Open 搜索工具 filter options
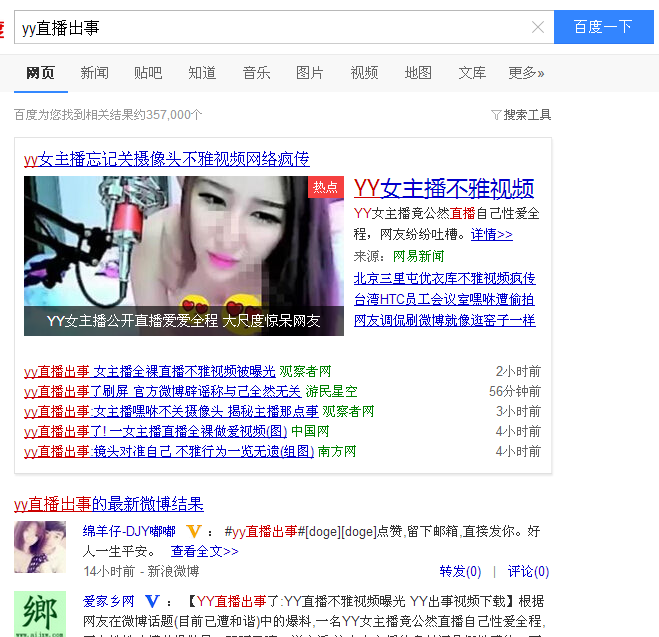 [x=527, y=114]
